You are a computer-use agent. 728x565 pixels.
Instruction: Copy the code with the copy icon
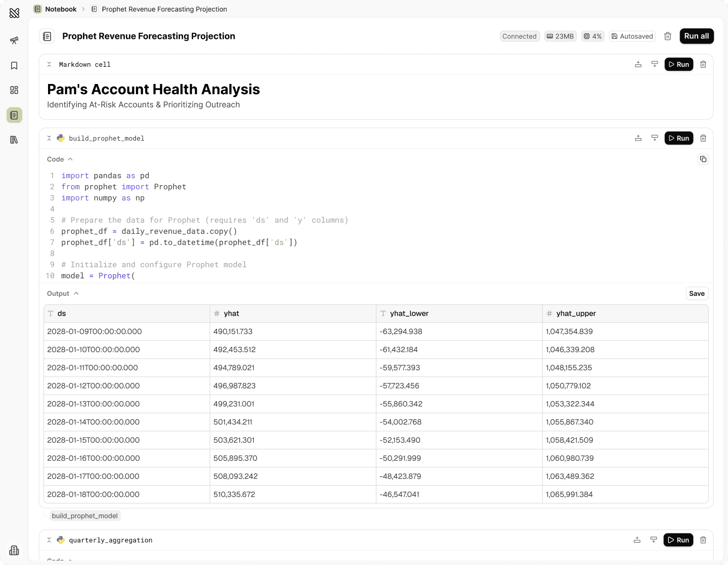703,159
